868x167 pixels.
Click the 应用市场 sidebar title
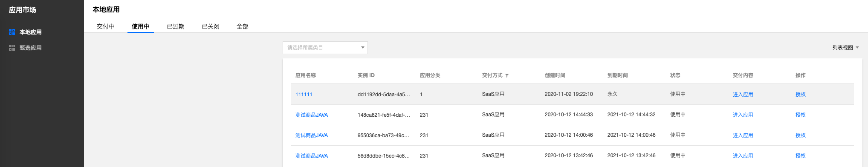click(23, 10)
